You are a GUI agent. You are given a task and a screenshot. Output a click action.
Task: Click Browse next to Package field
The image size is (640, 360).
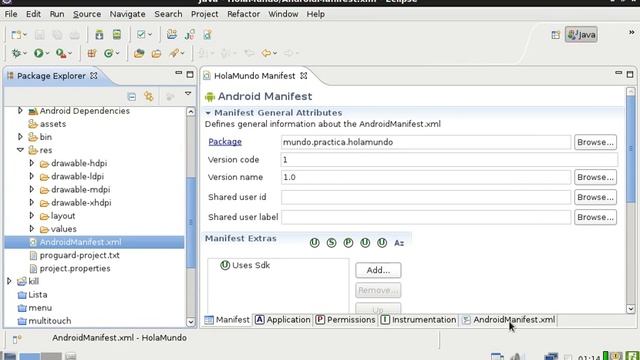pos(595,142)
